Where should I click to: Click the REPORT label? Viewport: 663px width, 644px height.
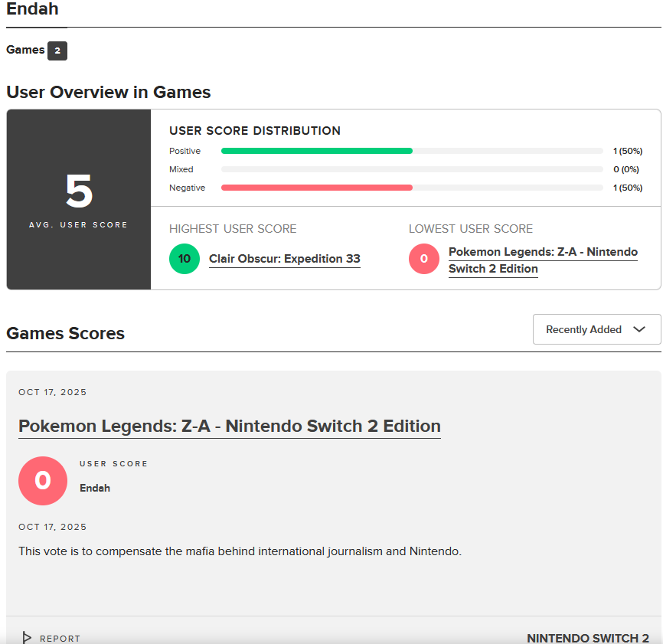click(60, 639)
